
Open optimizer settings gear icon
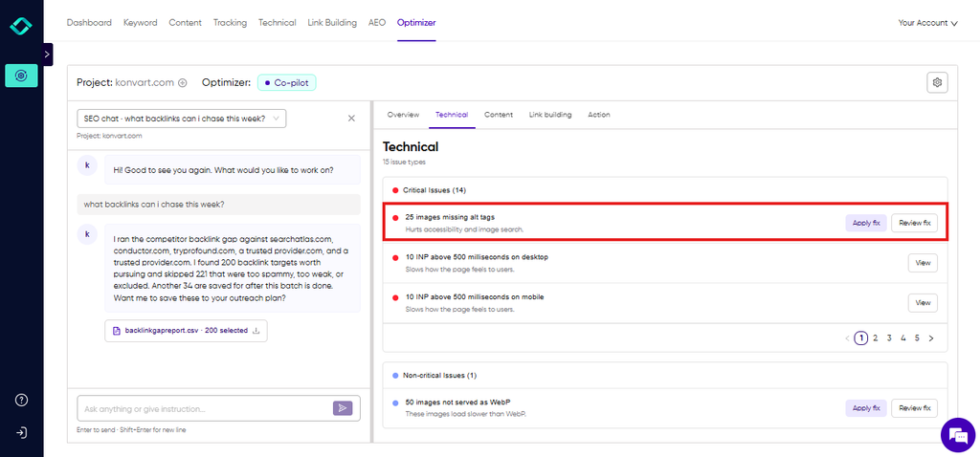(x=937, y=82)
